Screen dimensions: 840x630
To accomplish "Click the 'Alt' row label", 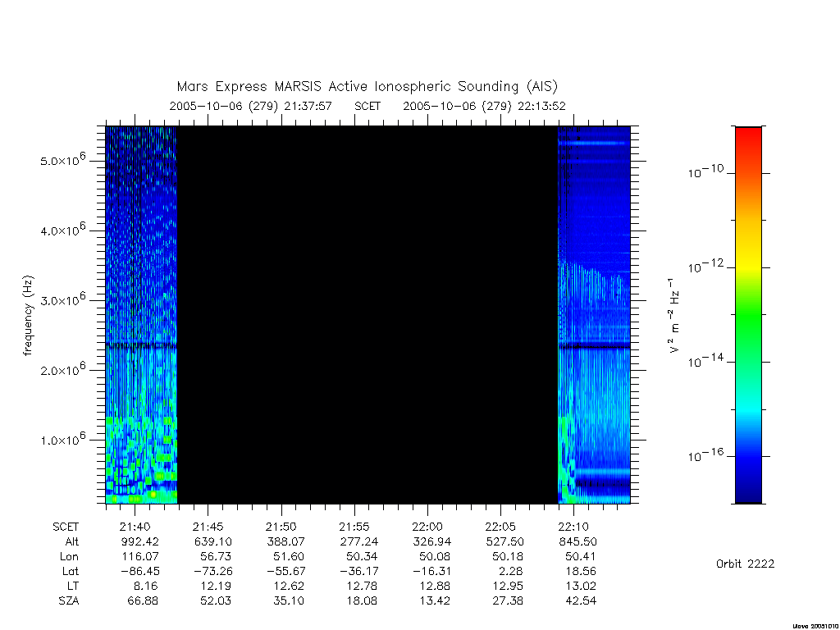I will click(x=71, y=541).
